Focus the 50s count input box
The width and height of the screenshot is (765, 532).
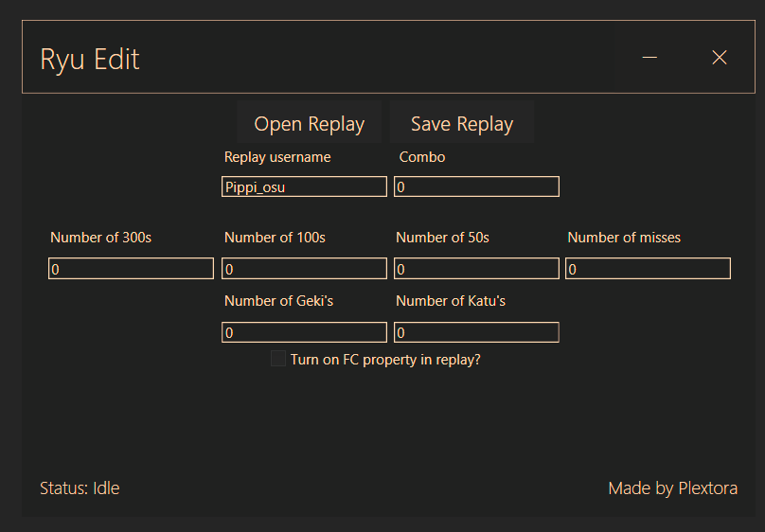tap(476, 269)
